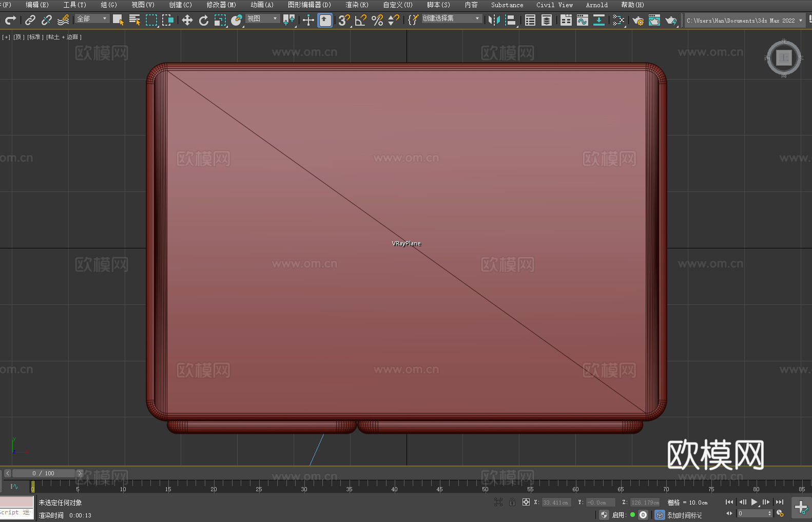The height and width of the screenshot is (522, 812).
Task: Click Edit Named Selection Sets icon
Action: point(413,20)
